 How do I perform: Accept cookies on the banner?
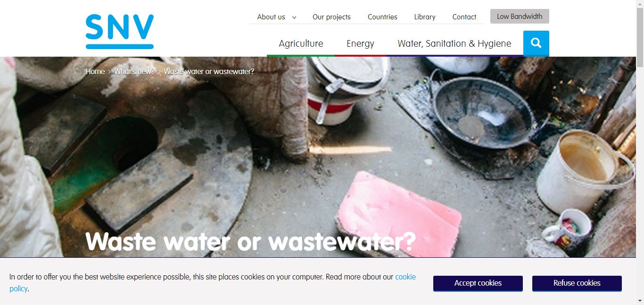478,283
